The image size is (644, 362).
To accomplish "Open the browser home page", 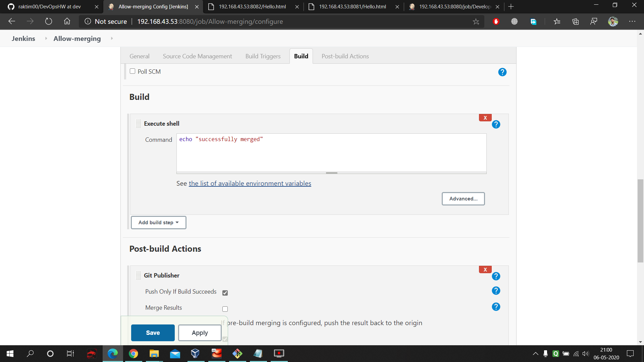I will [67, 21].
